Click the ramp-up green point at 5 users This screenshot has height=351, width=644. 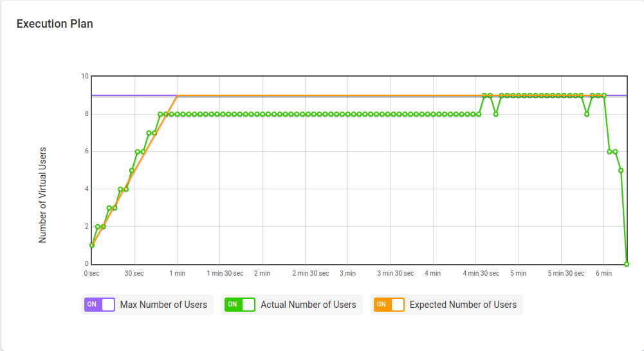[132, 171]
